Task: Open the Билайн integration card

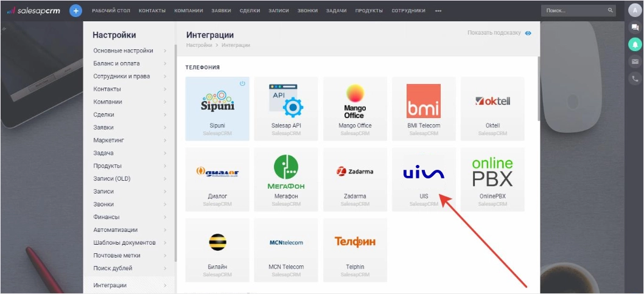Action: [x=217, y=250]
